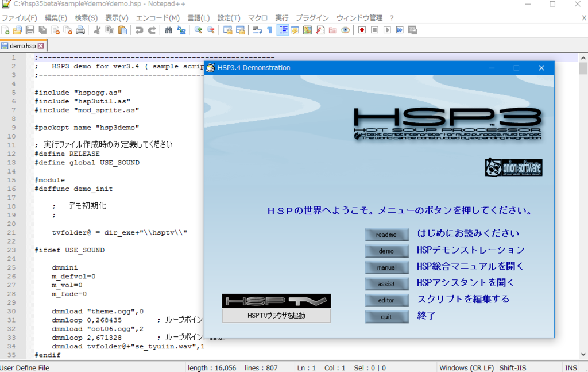Open Find with the binoculars icon
The height and width of the screenshot is (372, 588).
tap(168, 30)
